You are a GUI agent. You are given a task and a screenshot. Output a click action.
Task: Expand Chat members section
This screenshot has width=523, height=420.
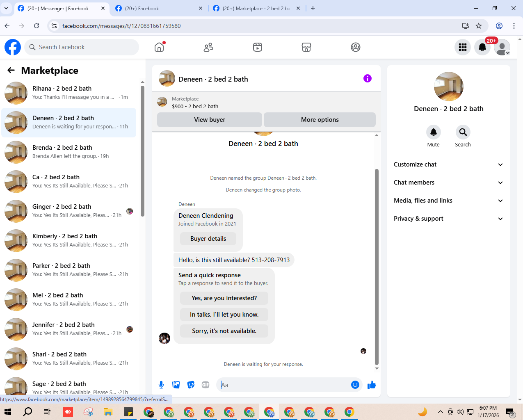coord(449,183)
